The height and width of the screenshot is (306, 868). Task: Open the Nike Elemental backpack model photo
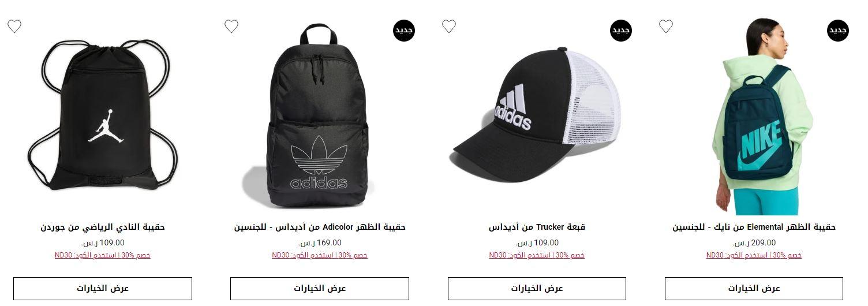tap(756, 115)
